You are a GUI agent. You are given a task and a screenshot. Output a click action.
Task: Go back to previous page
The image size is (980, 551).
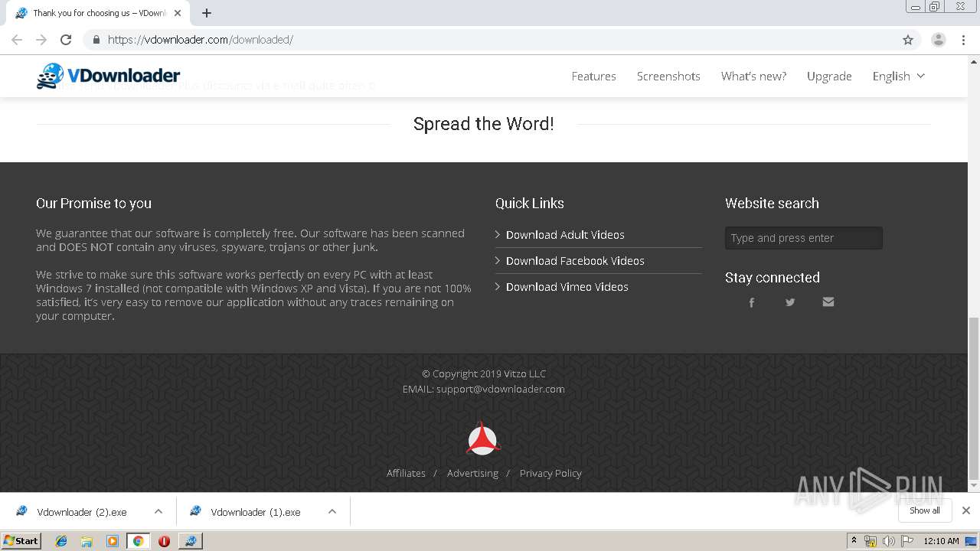[17, 40]
